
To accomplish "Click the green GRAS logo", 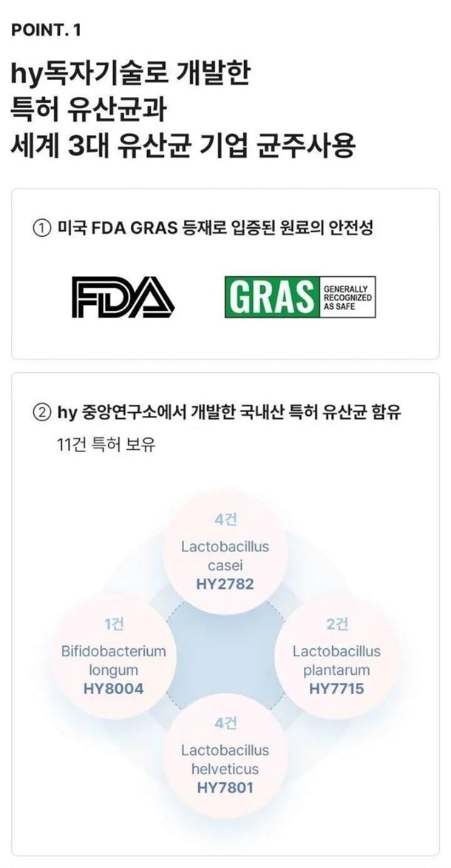I will pyautogui.click(x=272, y=297).
